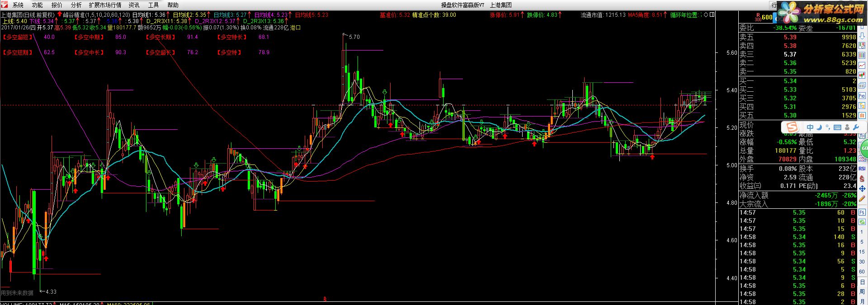Toggle the 中 Chinese input mode

810,127
